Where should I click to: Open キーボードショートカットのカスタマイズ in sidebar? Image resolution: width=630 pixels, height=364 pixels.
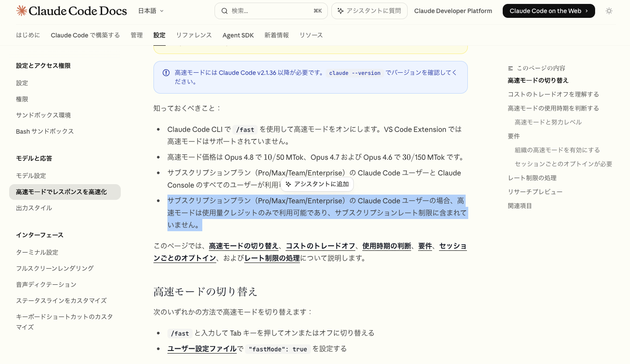pos(65,322)
